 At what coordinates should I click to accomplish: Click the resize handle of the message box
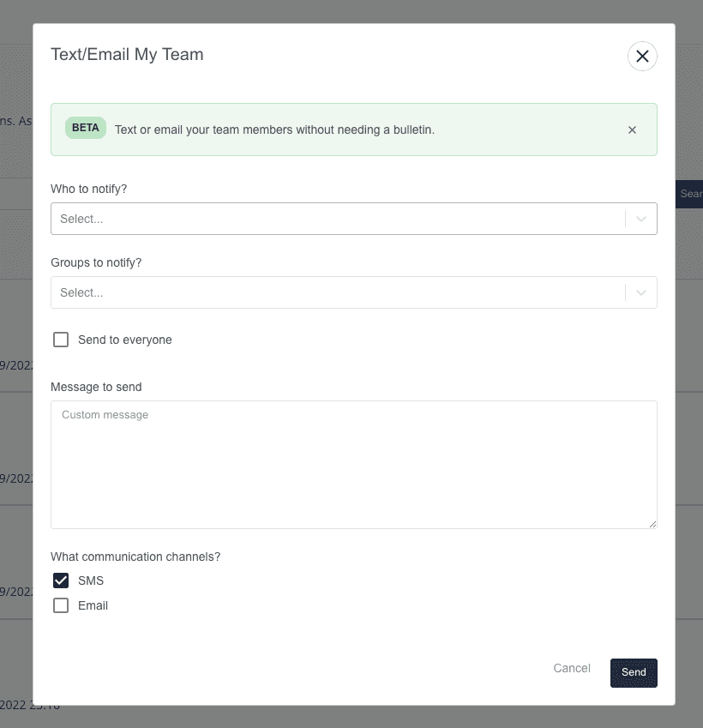tap(652, 525)
